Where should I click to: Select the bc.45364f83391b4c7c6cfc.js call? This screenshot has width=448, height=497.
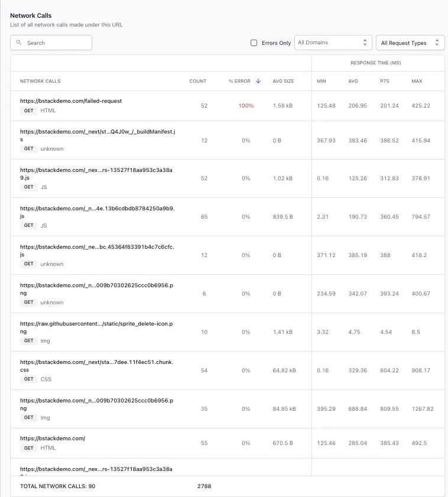(228, 255)
